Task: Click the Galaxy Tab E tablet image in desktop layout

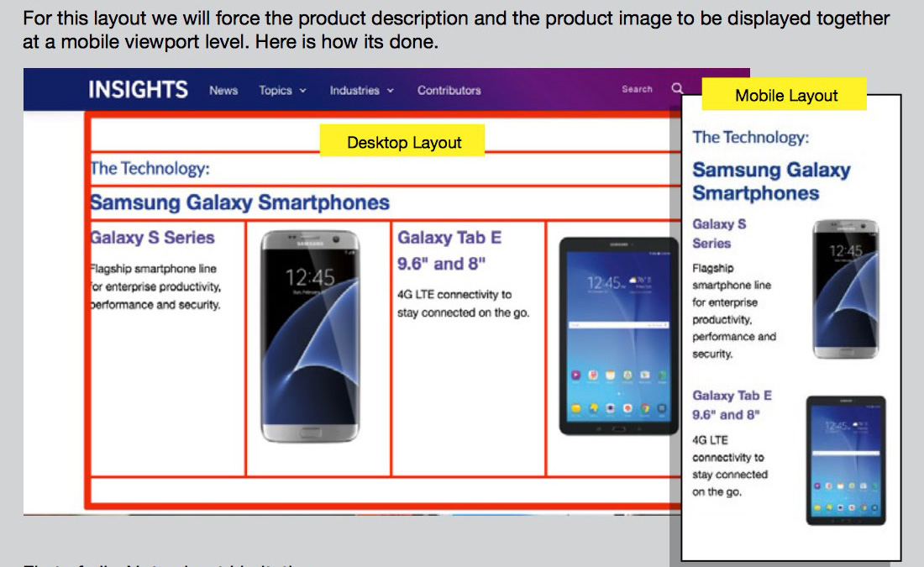Action: coord(618,336)
